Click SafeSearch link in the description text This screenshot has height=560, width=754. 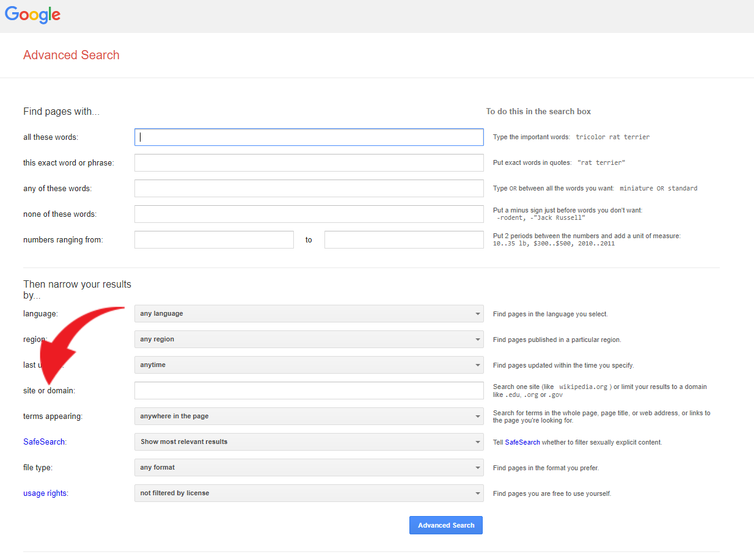pyautogui.click(x=522, y=442)
